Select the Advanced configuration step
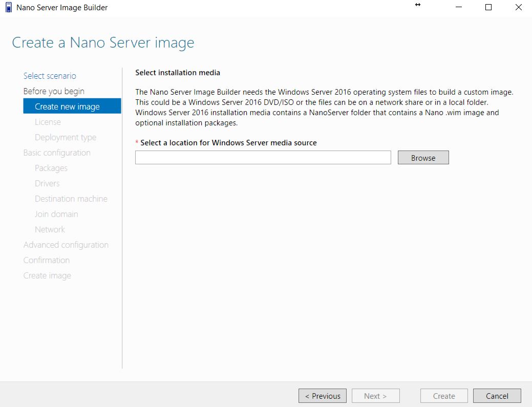The image size is (532, 407). pos(66,245)
